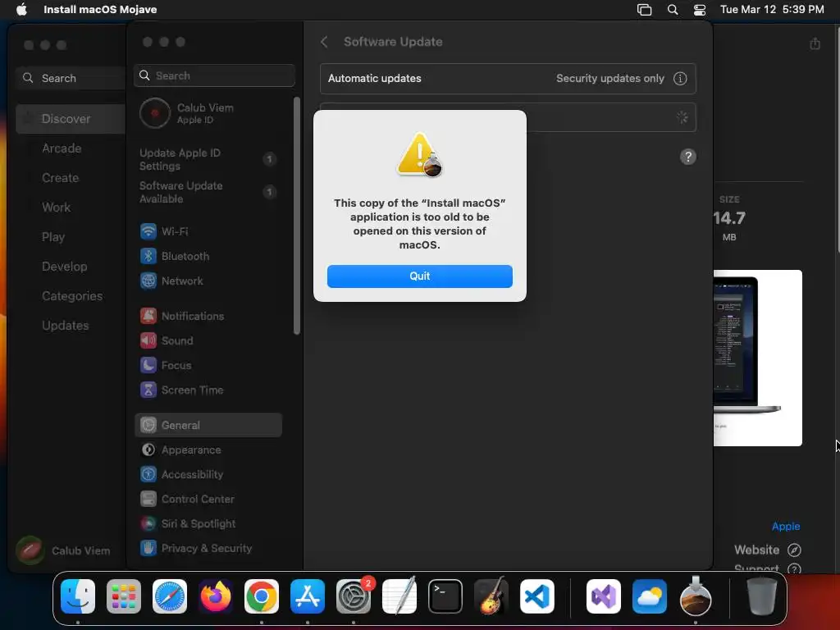Open Visual Studio from the Dock
840x630 pixels.
coord(604,596)
